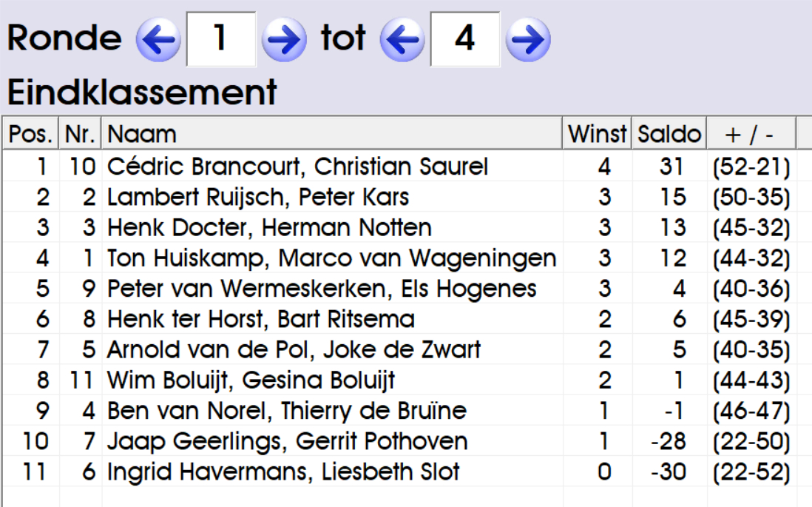Viewport: 812px width, 507px height.
Task: Increase the starting round with right arrow
Action: coord(284,39)
